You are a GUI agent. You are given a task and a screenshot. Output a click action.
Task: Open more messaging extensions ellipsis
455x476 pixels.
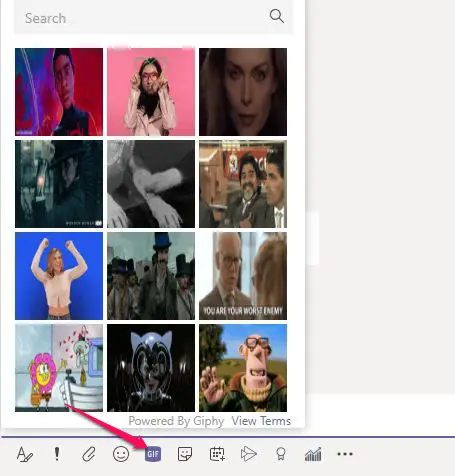click(x=345, y=454)
